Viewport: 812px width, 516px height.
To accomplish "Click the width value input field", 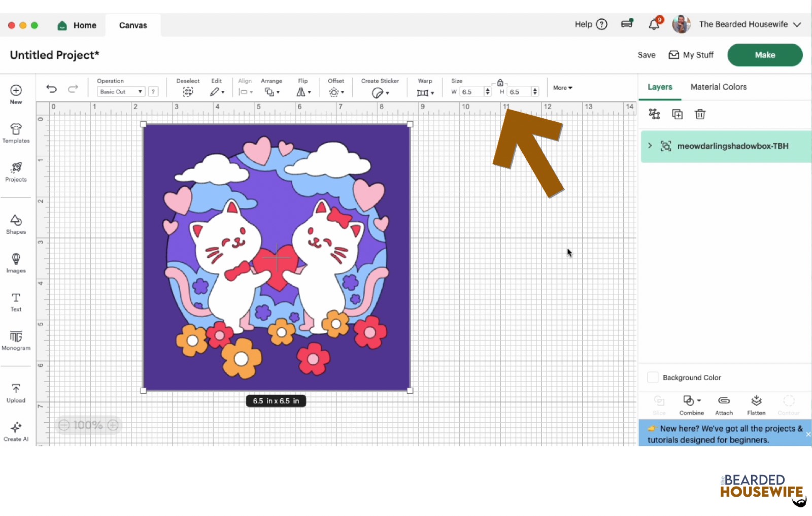I will [x=471, y=91].
